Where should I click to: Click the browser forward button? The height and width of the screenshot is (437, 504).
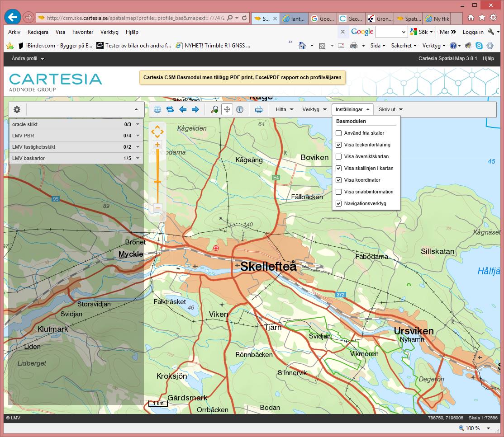point(29,17)
